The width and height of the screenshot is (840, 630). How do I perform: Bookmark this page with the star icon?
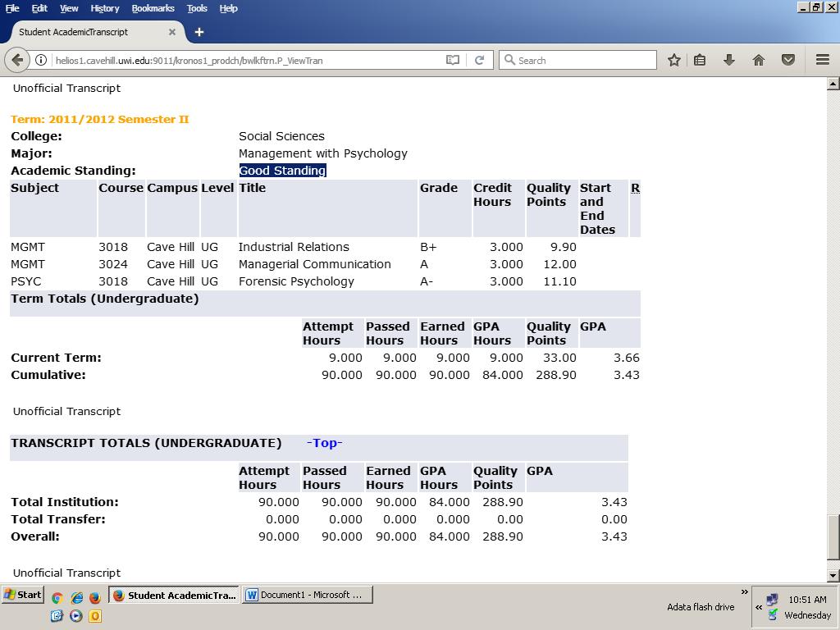point(673,60)
